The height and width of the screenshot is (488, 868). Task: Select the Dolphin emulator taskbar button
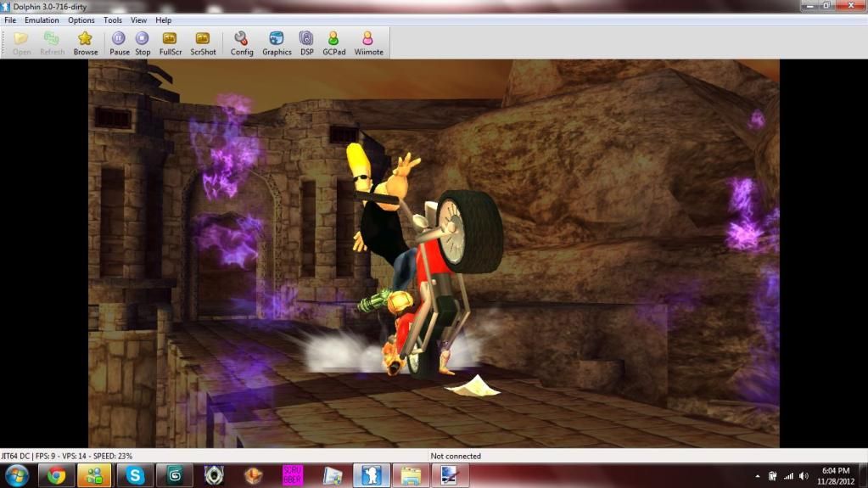[372, 475]
